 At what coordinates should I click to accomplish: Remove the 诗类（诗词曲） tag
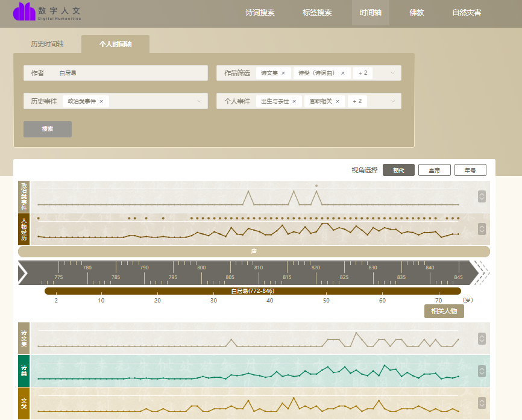pyautogui.click(x=343, y=73)
